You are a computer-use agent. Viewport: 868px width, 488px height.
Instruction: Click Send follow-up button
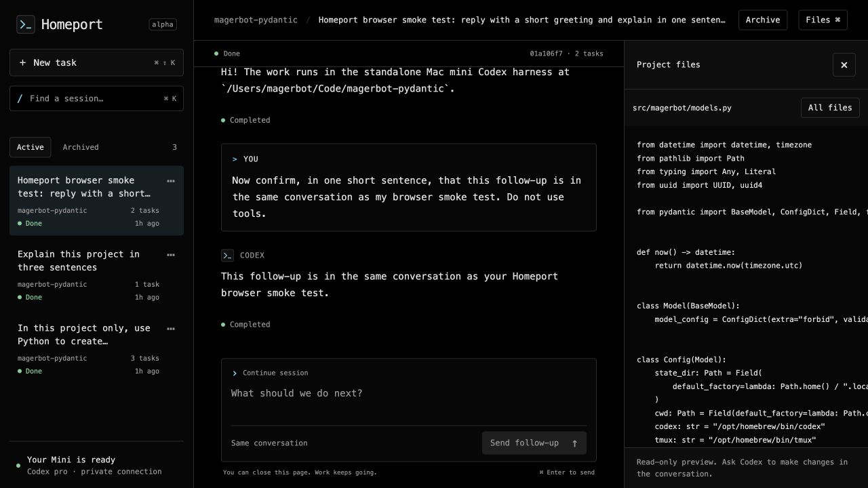tap(534, 443)
